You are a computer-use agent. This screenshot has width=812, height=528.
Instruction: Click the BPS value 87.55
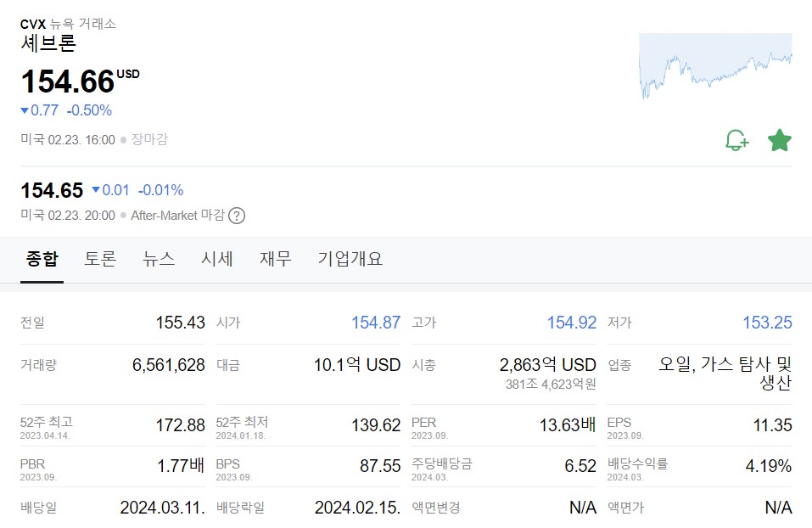(380, 465)
